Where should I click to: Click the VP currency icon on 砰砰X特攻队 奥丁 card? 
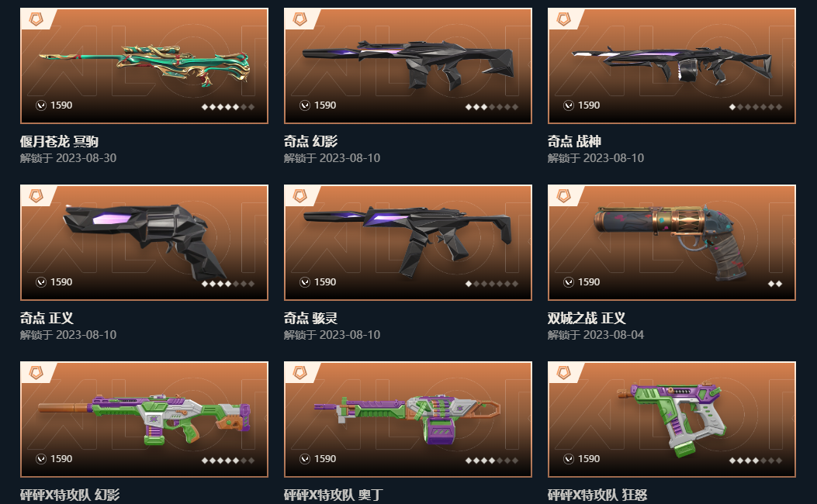(x=305, y=459)
